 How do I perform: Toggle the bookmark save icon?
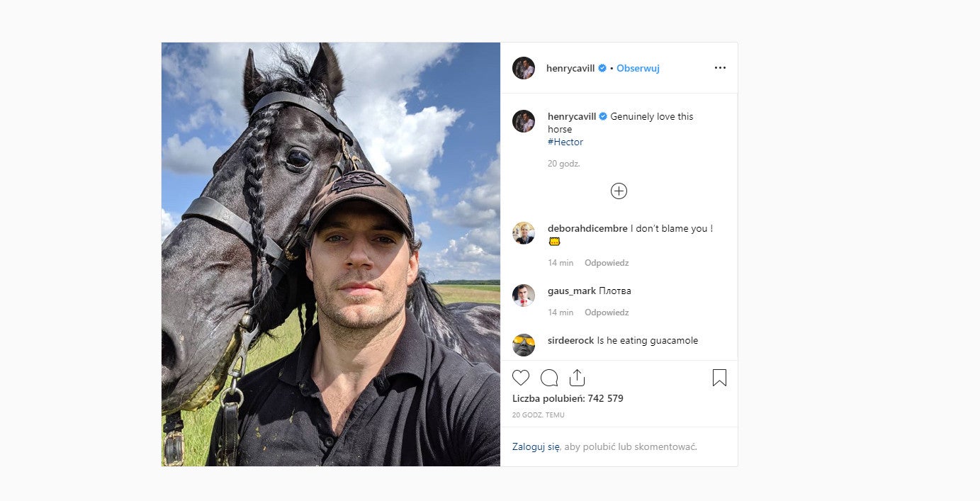[719, 378]
